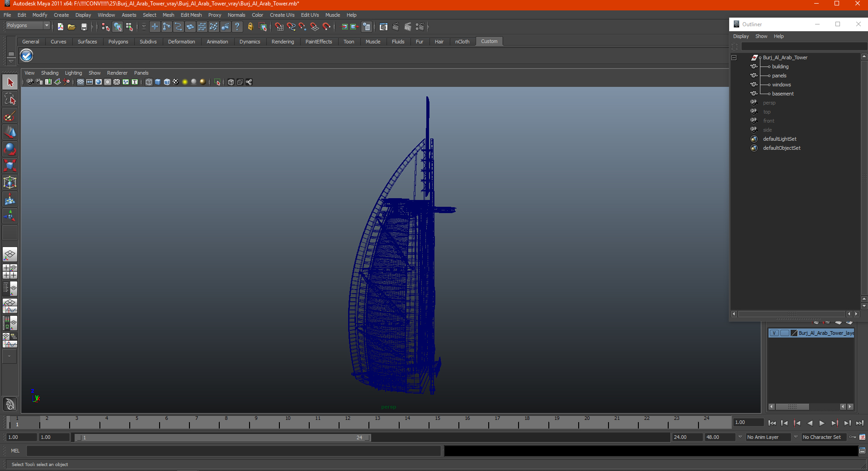The height and width of the screenshot is (471, 868).
Task: Select building node in Outliner
Action: pos(780,67)
